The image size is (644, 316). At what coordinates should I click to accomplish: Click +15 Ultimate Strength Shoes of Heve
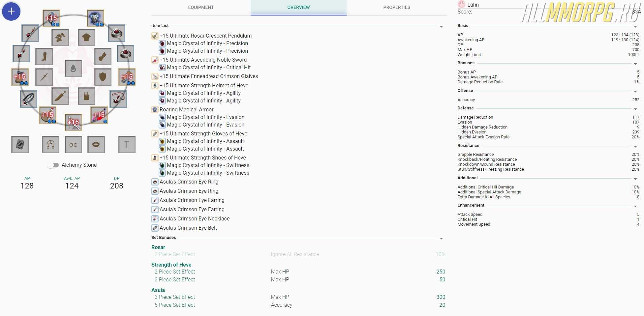coord(203,158)
